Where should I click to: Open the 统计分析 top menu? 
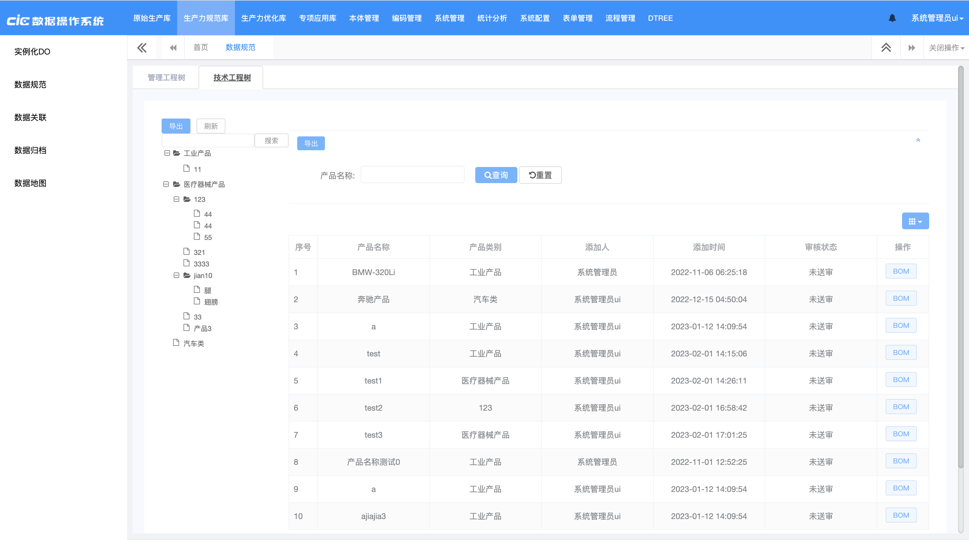coord(492,18)
